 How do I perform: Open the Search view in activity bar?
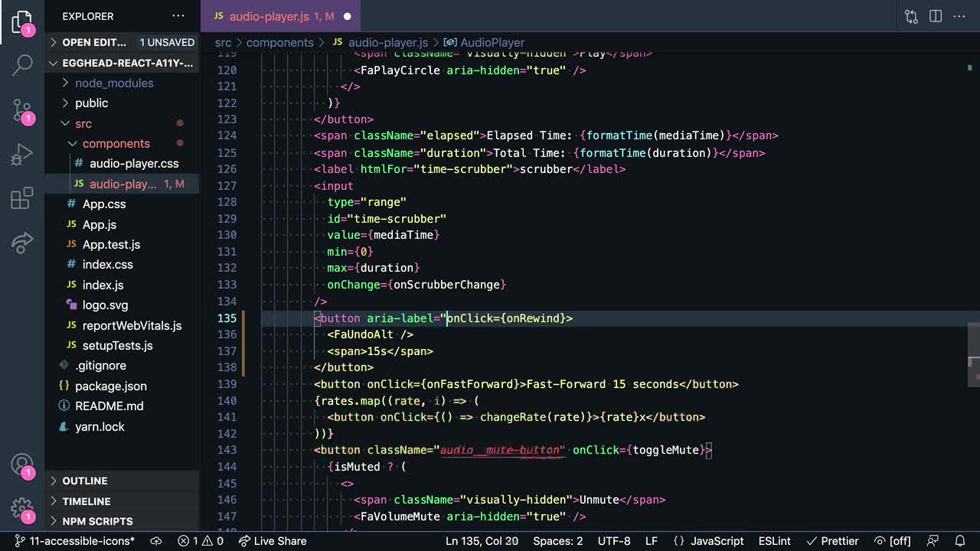point(22,65)
